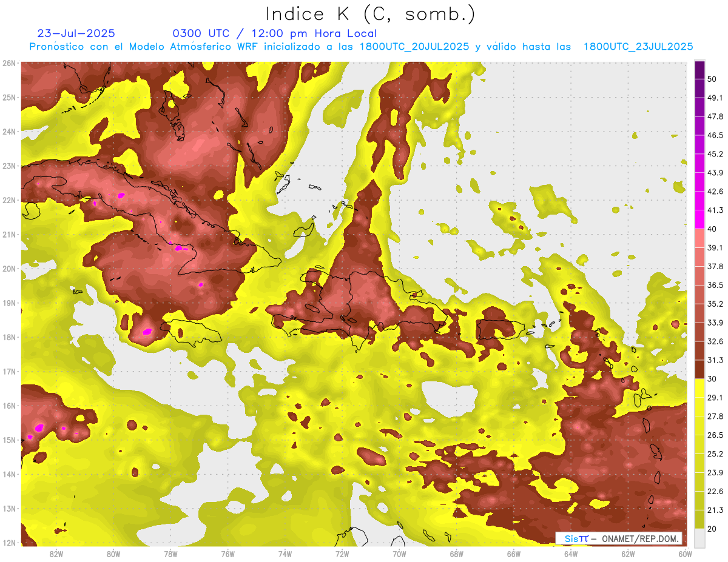Click the "60W" longitude label
The height and width of the screenshot is (562, 728).
point(685,554)
